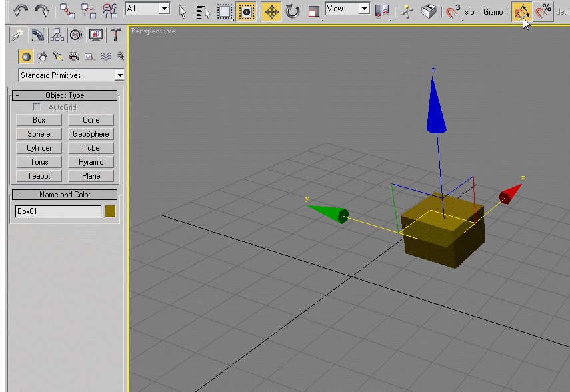Viewport: 570px width, 392px height.
Task: Toggle the 3D Snaps magnet
Action: [453, 11]
